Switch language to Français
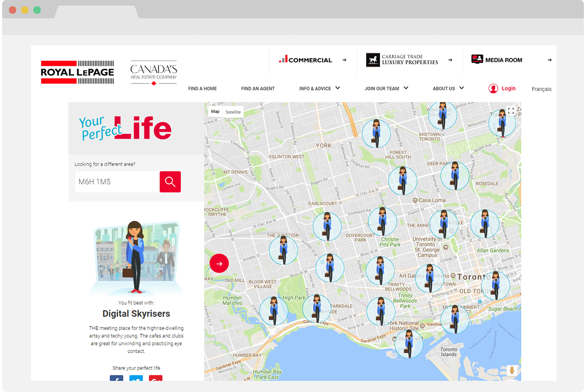The height and width of the screenshot is (392, 586). (541, 89)
